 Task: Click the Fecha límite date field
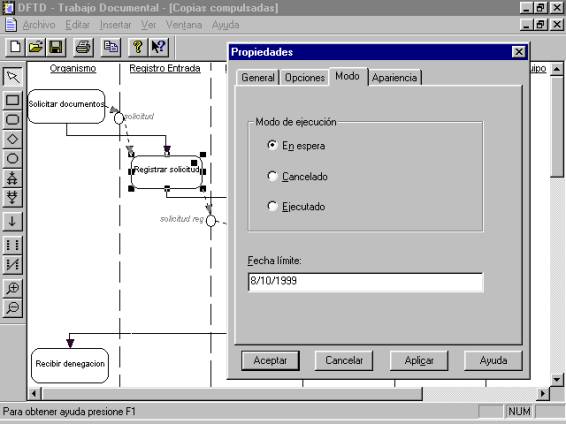coord(365,282)
